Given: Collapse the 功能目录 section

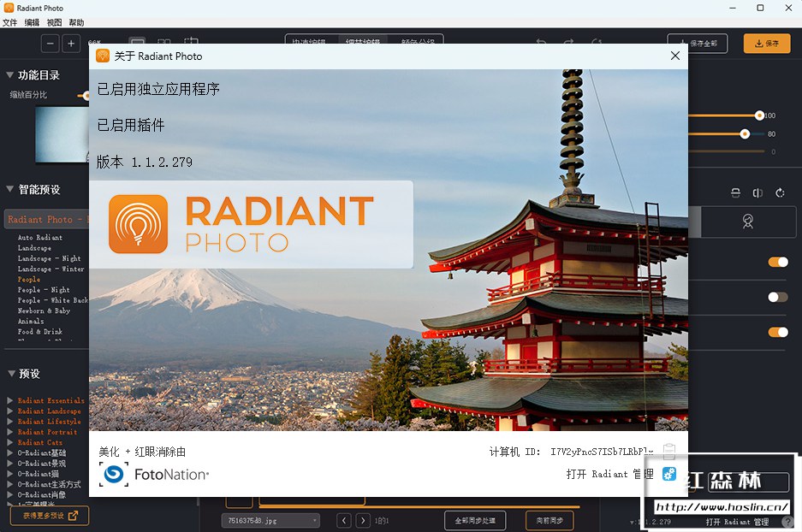Looking at the screenshot, I should click(x=9, y=74).
